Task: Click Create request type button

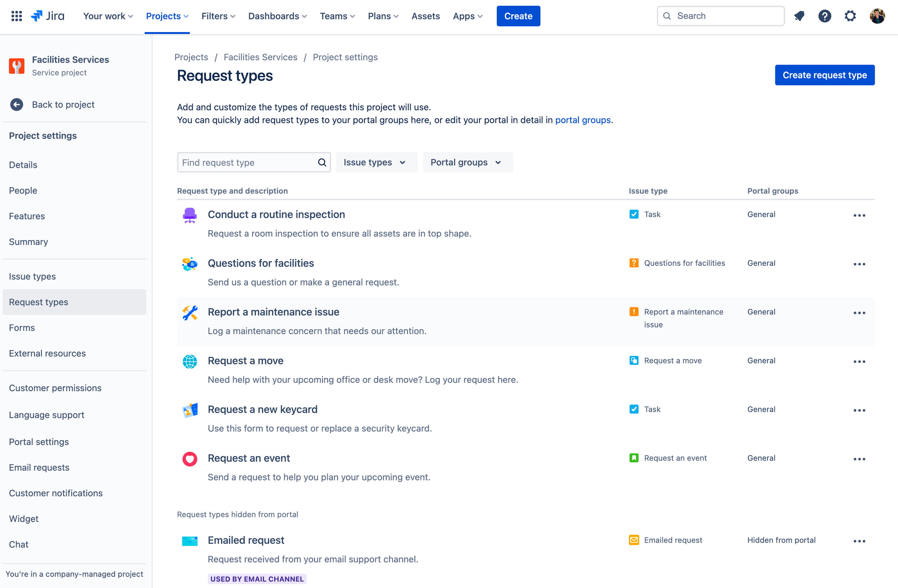Action: click(825, 75)
